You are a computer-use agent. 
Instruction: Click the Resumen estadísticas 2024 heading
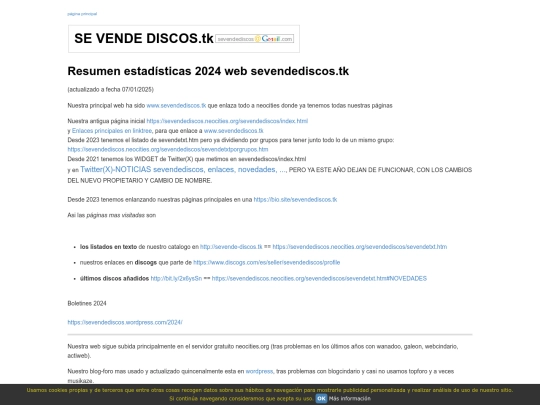(208, 71)
